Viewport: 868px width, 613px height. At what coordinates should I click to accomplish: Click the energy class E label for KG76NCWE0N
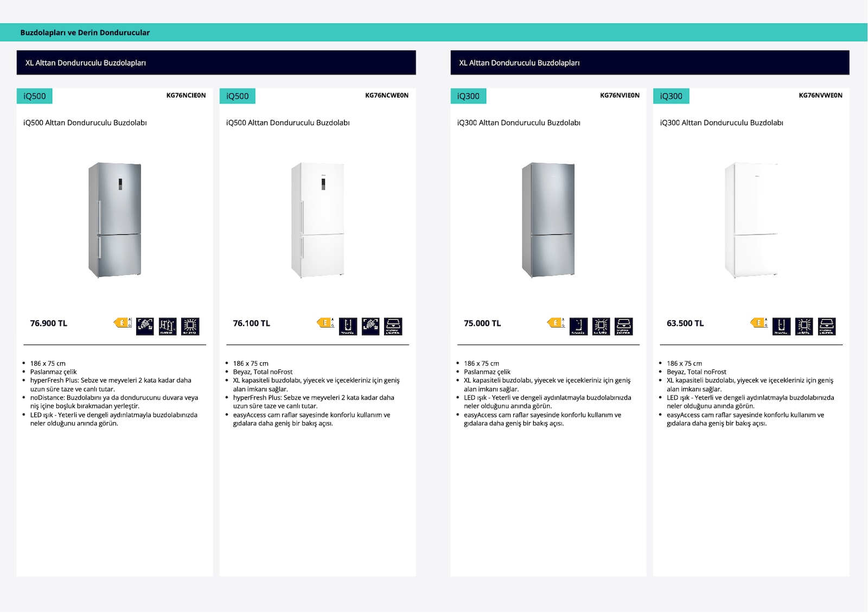click(325, 323)
